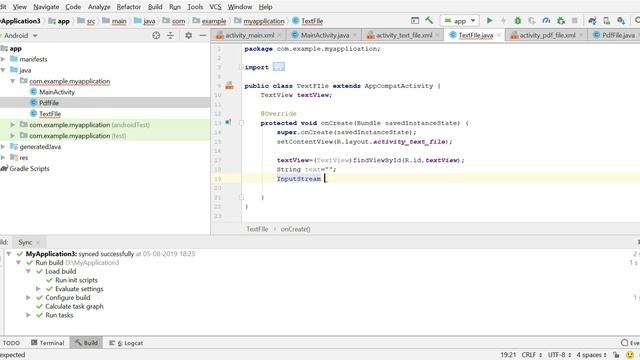Click the 19:21 cursor position indicator
This screenshot has height=360, width=640.
pyautogui.click(x=508, y=355)
